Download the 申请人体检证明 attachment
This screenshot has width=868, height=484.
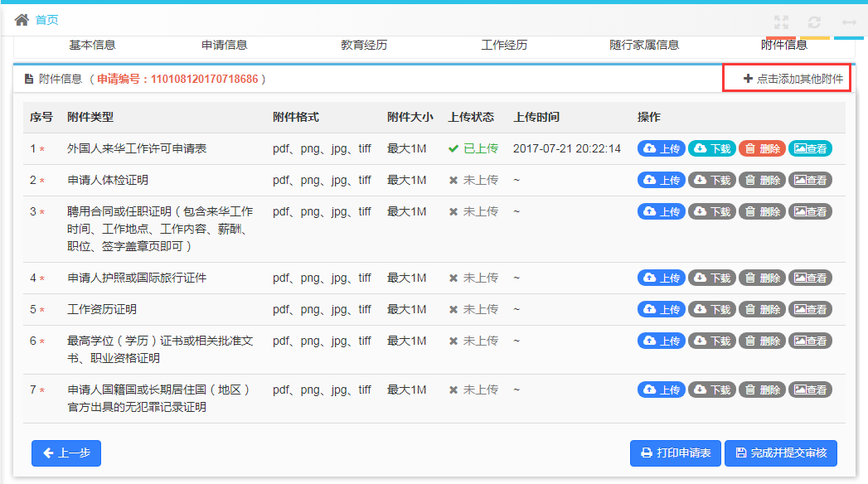click(711, 179)
